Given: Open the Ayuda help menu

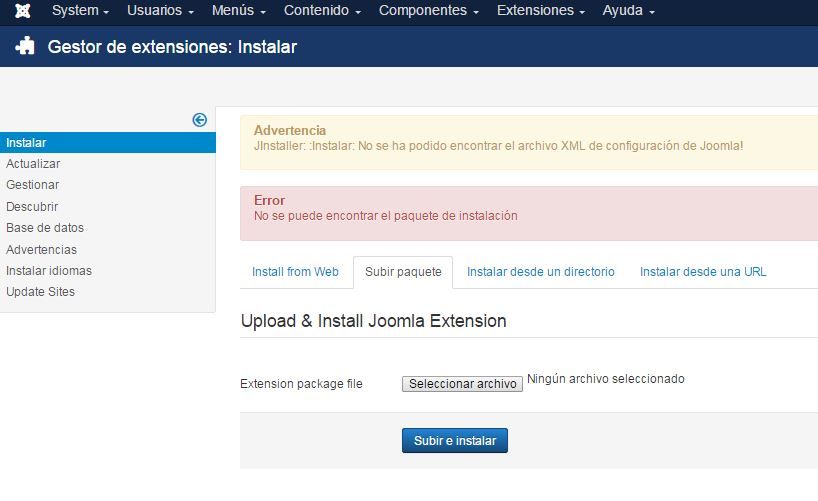Looking at the screenshot, I should 629,10.
